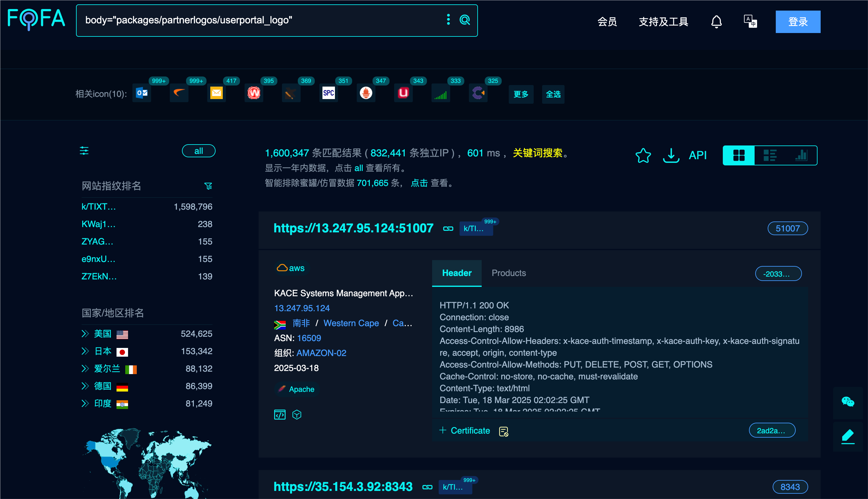The width and height of the screenshot is (868, 499).
Task: Open the 会员 menu
Action: [x=607, y=21]
